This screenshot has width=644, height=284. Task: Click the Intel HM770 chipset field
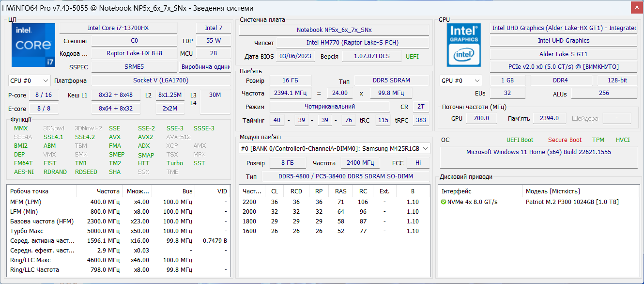(352, 43)
